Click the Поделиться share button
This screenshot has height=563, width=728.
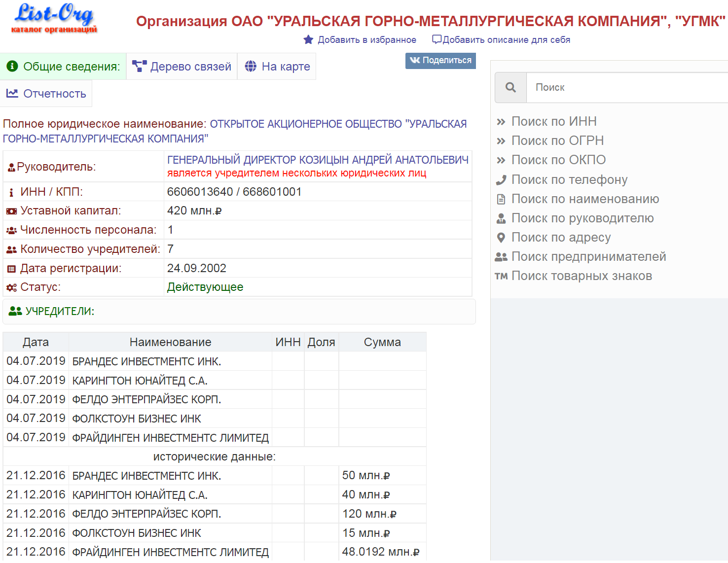[x=440, y=60]
